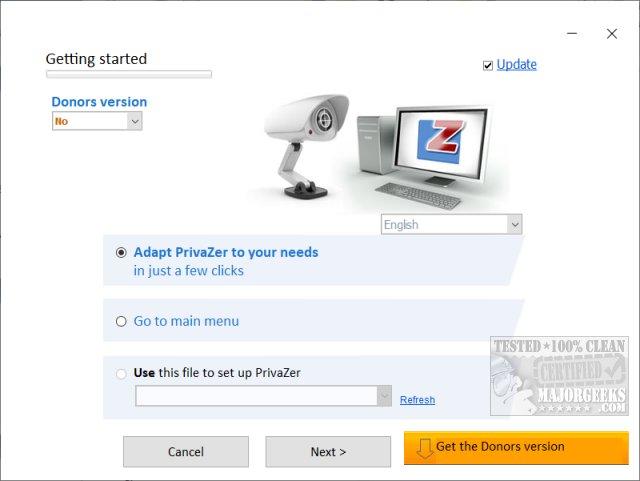This screenshot has width=640, height=481.
Task: Open the setup file selection combo box
Action: coord(263,396)
